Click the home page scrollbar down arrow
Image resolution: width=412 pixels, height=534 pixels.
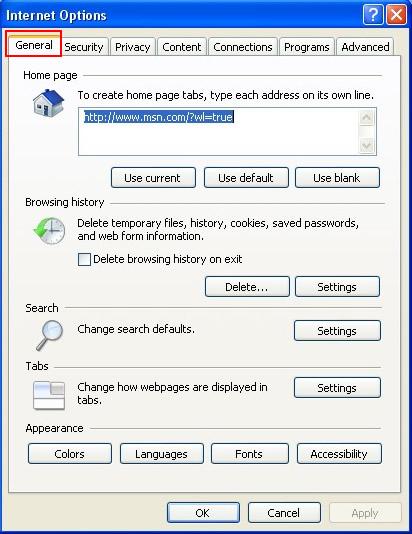click(367, 146)
